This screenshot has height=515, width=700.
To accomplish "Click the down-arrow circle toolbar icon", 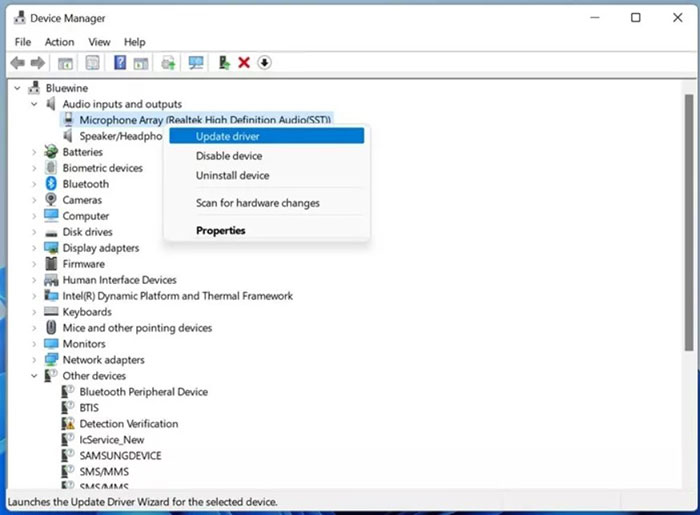I will 265,63.
